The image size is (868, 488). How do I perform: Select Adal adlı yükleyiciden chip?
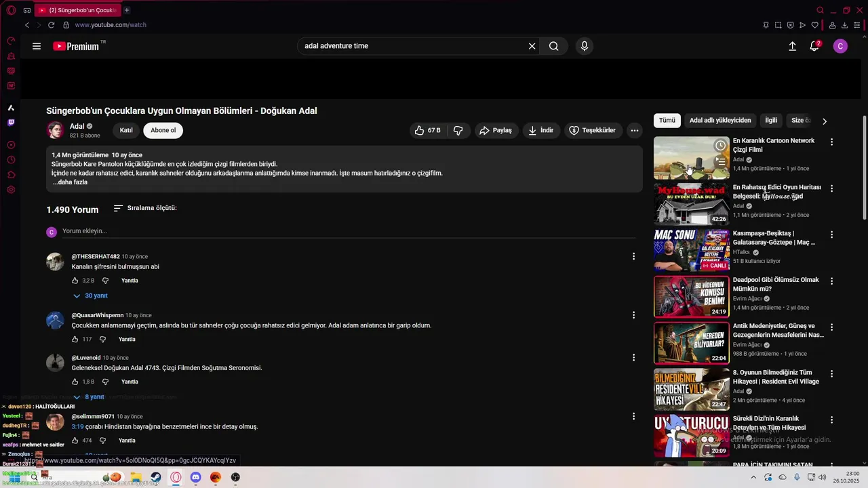pos(720,121)
